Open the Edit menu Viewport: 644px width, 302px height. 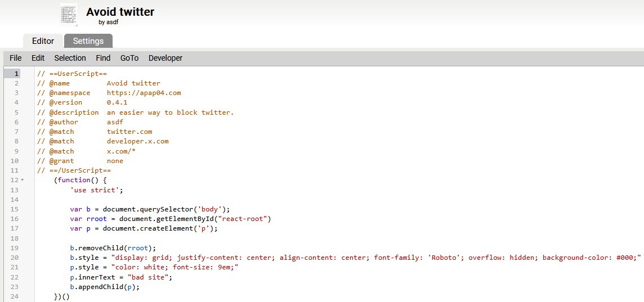pos(38,58)
